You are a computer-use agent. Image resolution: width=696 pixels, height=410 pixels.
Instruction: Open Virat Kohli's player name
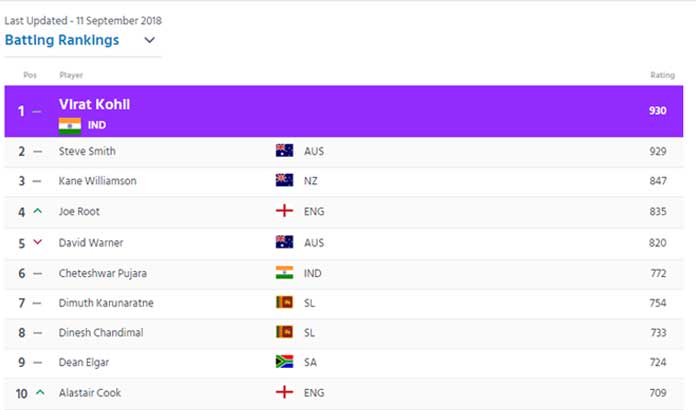click(95, 105)
